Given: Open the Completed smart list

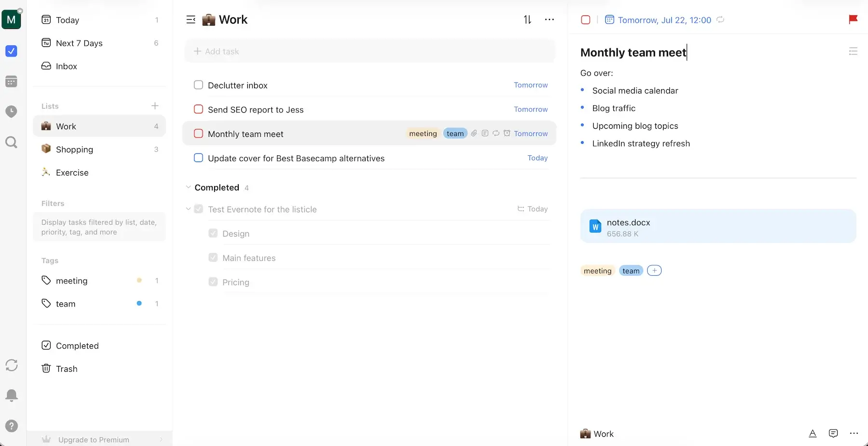Looking at the screenshot, I should (100, 346).
